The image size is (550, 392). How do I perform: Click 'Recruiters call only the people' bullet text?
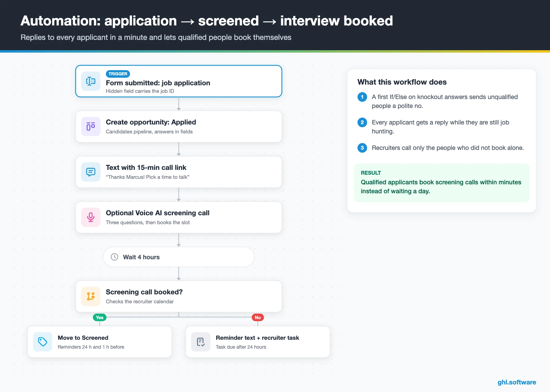coord(448,148)
